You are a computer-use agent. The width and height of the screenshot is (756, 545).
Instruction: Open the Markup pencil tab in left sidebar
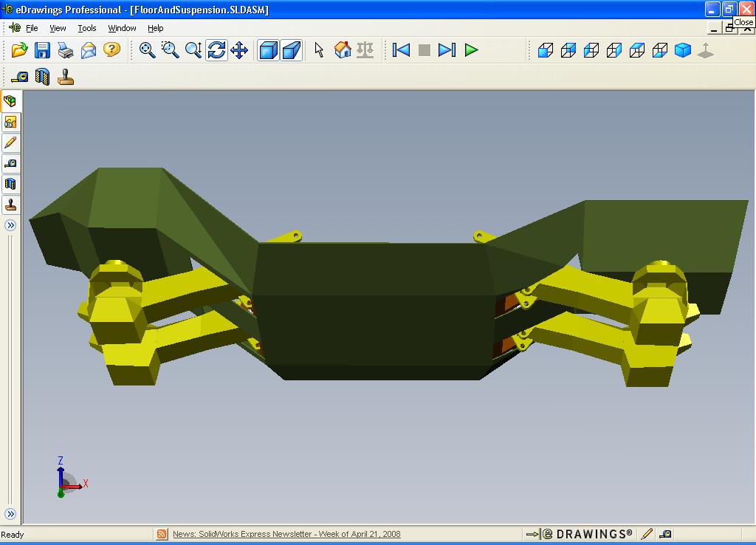click(10, 143)
